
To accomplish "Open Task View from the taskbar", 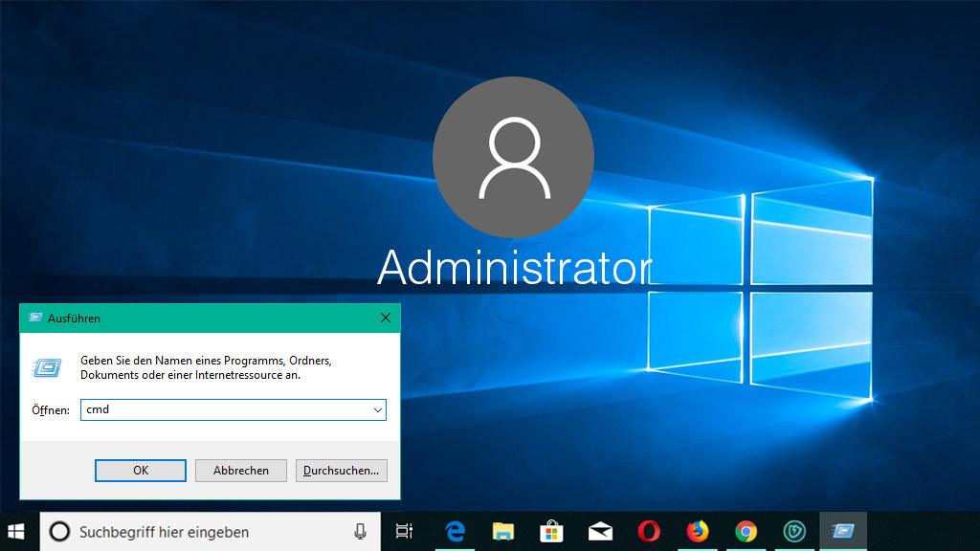I will [x=405, y=532].
